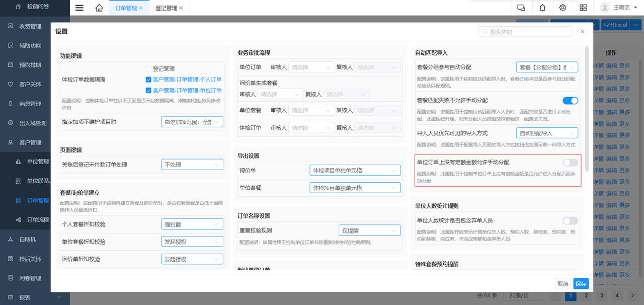Open the settings gear icon
Image resolution: width=644 pixels, height=305 pixels.
pos(562,8)
